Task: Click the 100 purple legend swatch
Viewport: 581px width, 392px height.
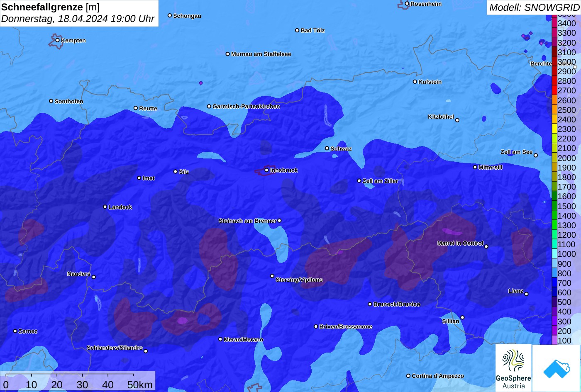Action: point(554,341)
